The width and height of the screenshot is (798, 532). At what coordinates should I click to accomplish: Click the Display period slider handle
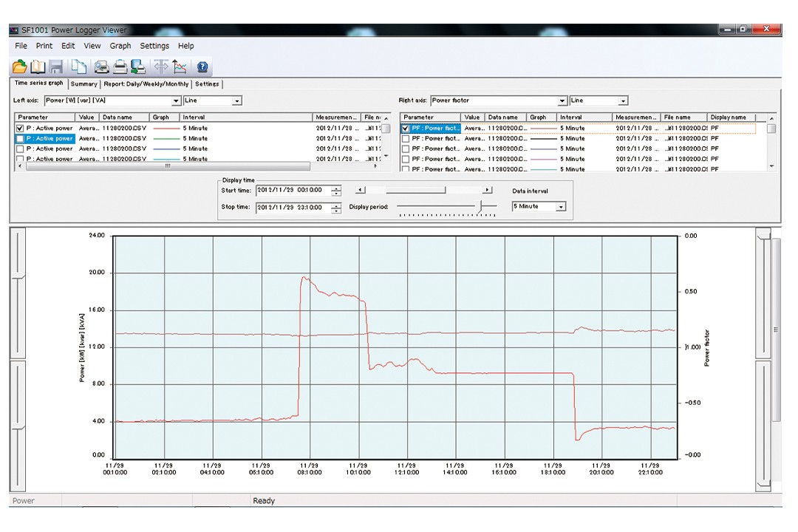coord(480,206)
